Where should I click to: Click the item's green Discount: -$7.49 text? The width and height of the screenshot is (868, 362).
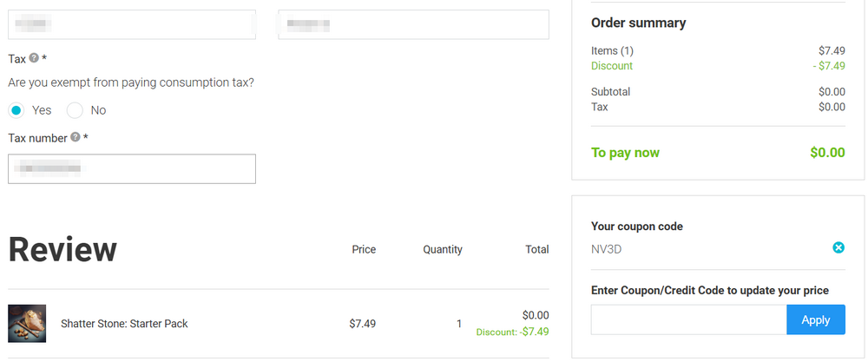(512, 332)
